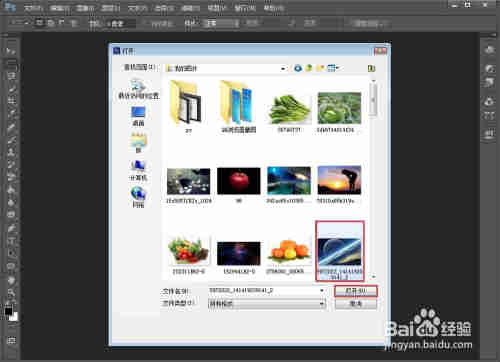
Task: Select the Clone Stamp tool
Action: tap(11, 152)
